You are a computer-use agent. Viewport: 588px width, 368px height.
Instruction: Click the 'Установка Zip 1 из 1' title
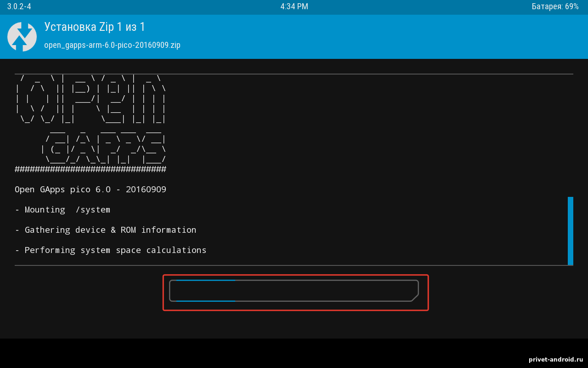click(x=95, y=27)
